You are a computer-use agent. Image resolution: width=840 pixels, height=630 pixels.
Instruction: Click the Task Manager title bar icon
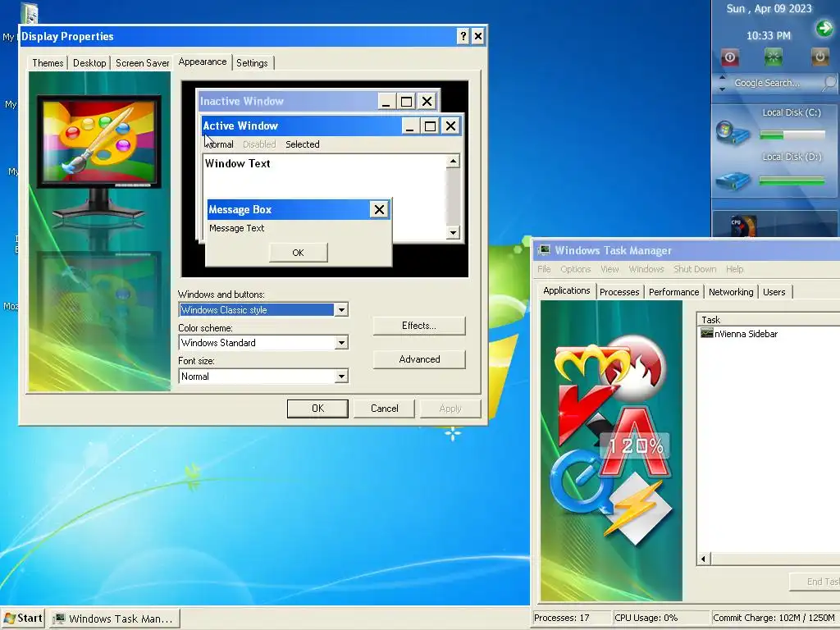click(545, 249)
